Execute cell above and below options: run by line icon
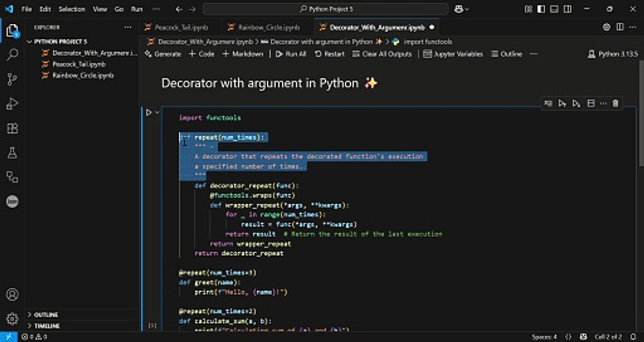 pyautogui.click(x=562, y=103)
